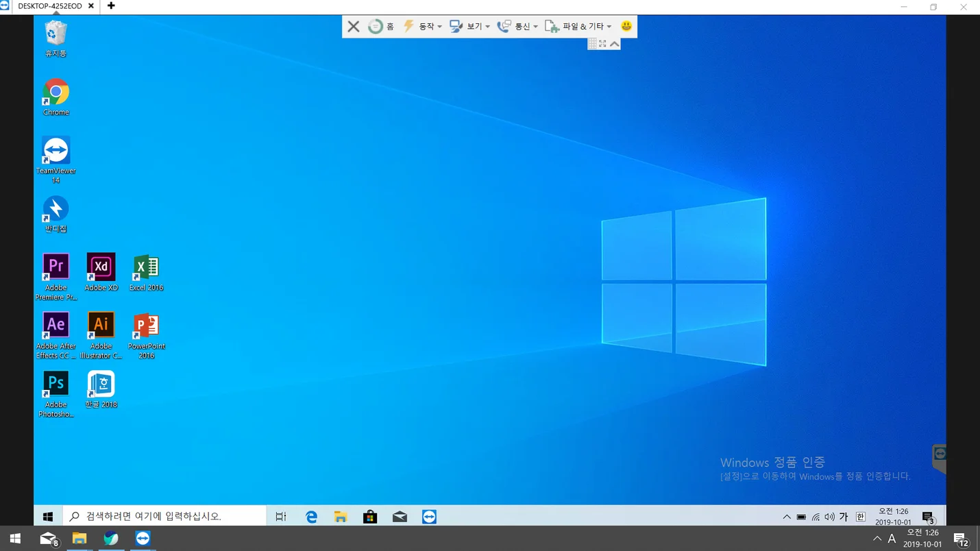Expand the 동작 (Actions) dropdown
The width and height of the screenshot is (980, 551).
coord(422,27)
